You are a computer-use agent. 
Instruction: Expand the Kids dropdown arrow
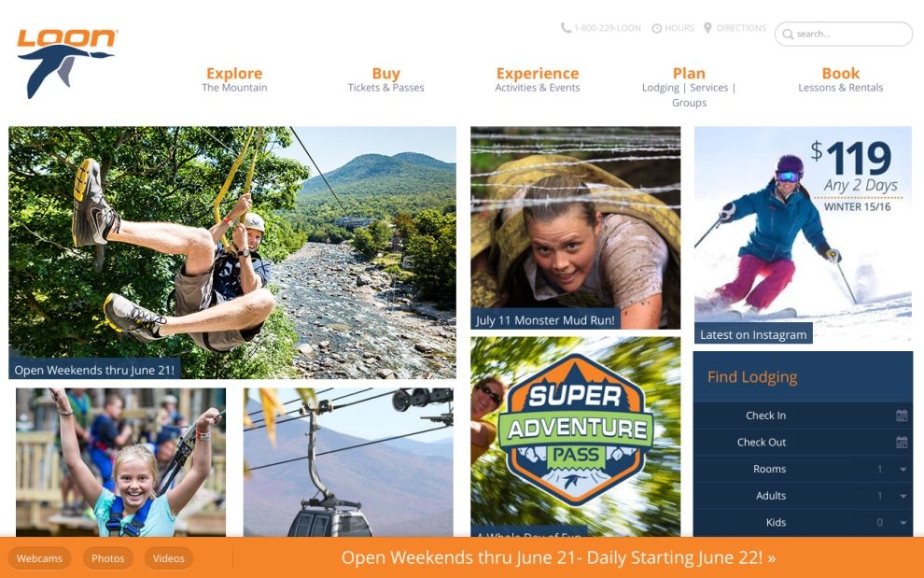pos(903,523)
